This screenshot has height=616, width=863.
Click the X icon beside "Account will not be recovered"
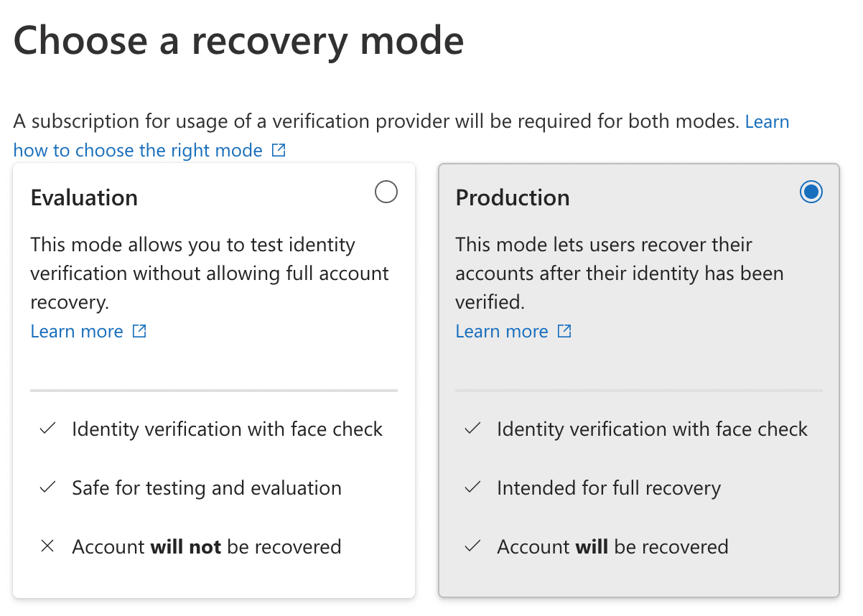pyautogui.click(x=47, y=546)
